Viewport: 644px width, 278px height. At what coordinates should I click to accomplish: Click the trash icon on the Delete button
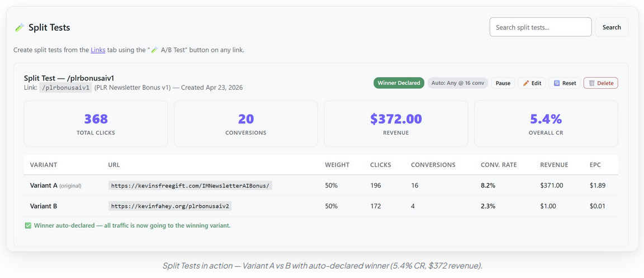[591, 83]
